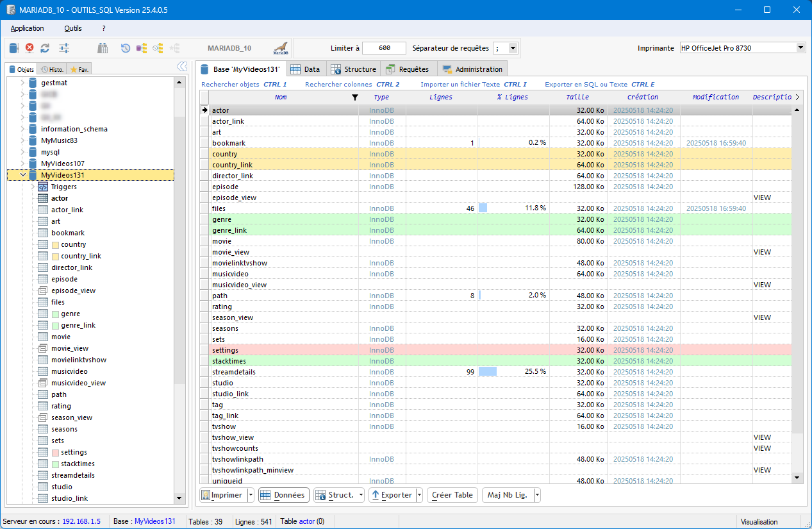
Task: Open the Application menu
Action: point(28,28)
